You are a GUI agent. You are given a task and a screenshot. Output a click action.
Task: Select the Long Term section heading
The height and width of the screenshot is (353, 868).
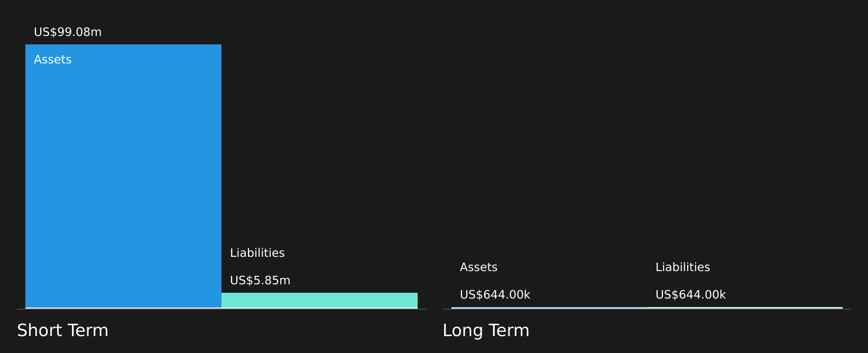pos(486,330)
